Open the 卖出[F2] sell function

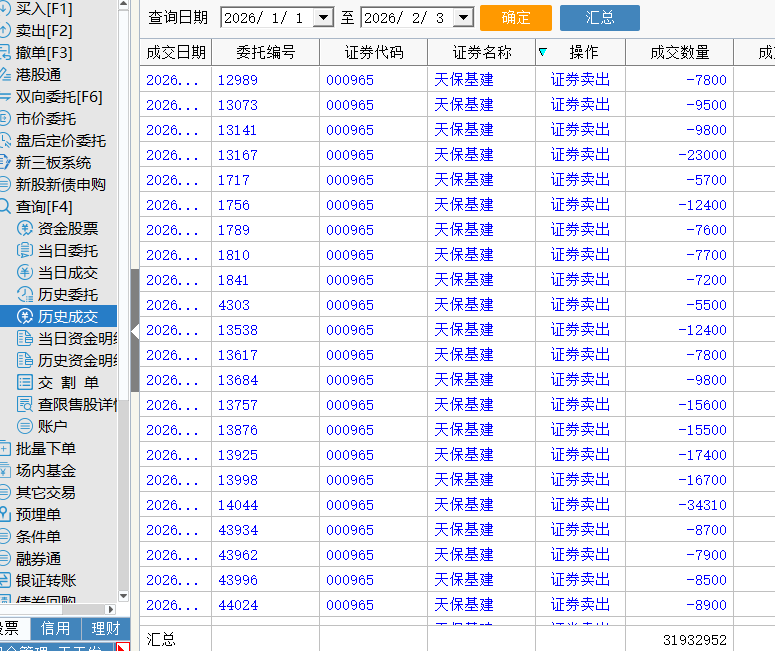click(43, 31)
